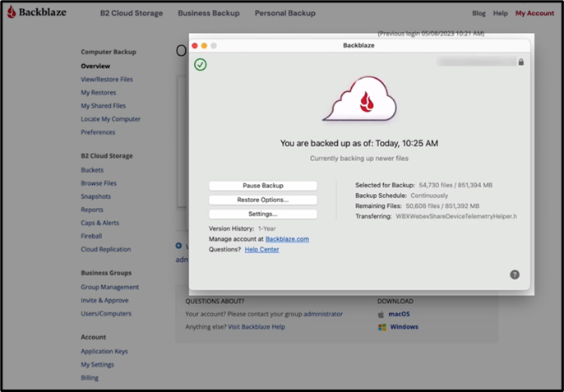Open View/Restore Files in sidebar
The width and height of the screenshot is (564, 392).
107,80
